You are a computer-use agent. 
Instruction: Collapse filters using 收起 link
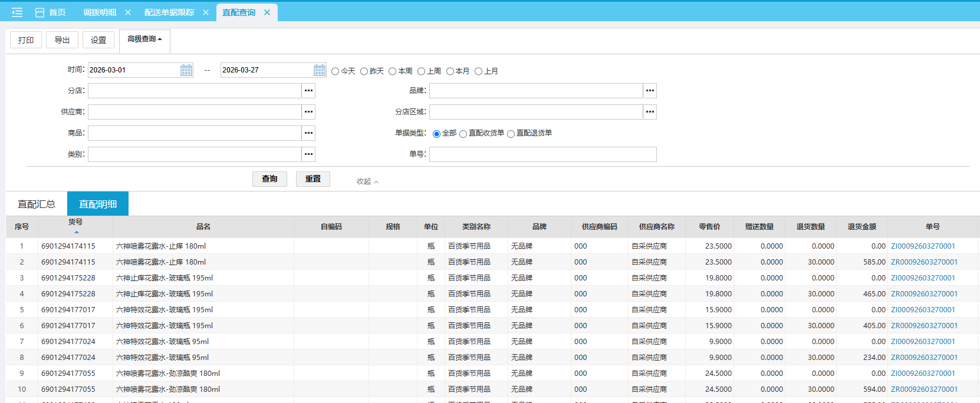[x=367, y=181]
